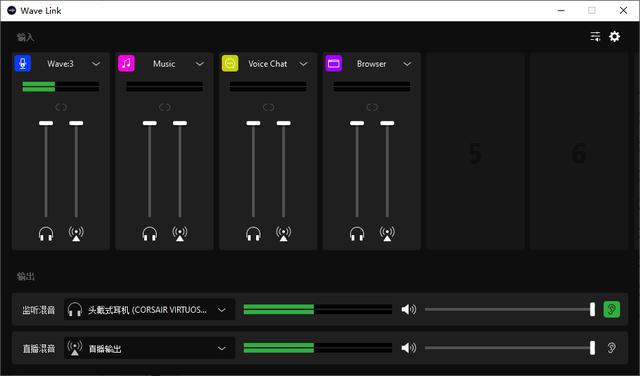Image resolution: width=640 pixels, height=376 pixels.
Task: Toggle the link faders icon on Browser
Action: pyautogui.click(x=372, y=107)
